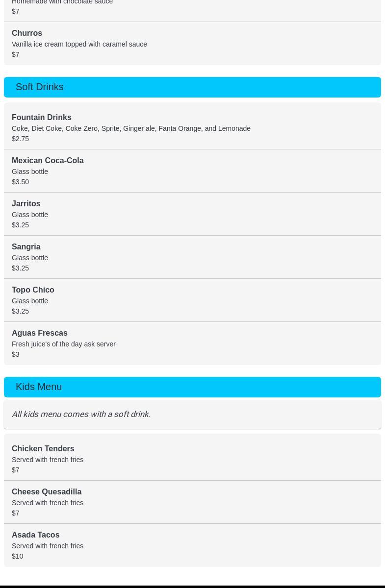The image size is (385, 588).
Task: Click the Churros caramel sauce description
Action: [79, 45]
